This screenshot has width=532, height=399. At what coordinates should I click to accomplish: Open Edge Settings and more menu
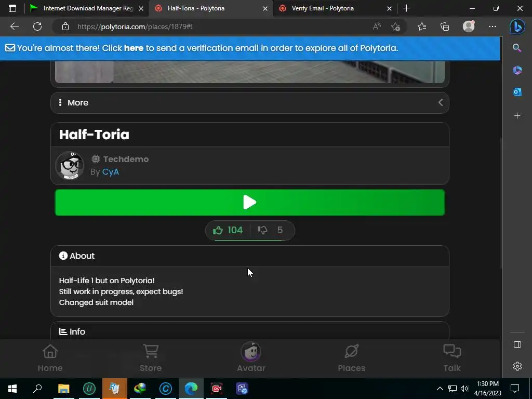pos(493,26)
